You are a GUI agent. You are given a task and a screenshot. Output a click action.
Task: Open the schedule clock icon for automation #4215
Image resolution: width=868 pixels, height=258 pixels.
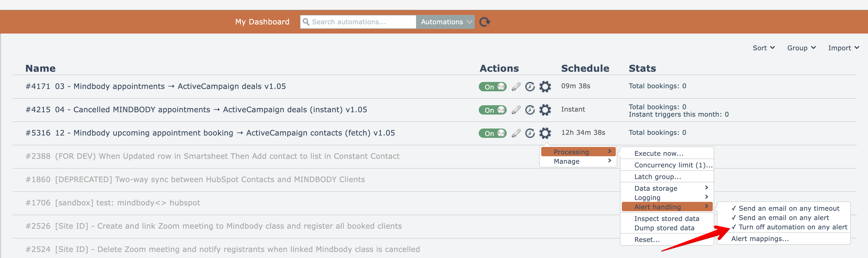(x=530, y=110)
